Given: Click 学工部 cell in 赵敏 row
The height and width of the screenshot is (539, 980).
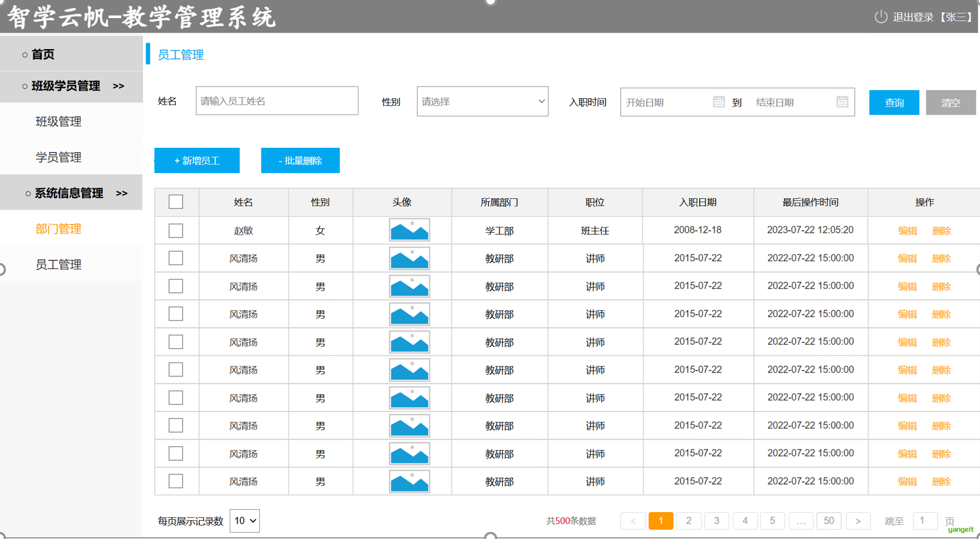Looking at the screenshot, I should click(499, 230).
